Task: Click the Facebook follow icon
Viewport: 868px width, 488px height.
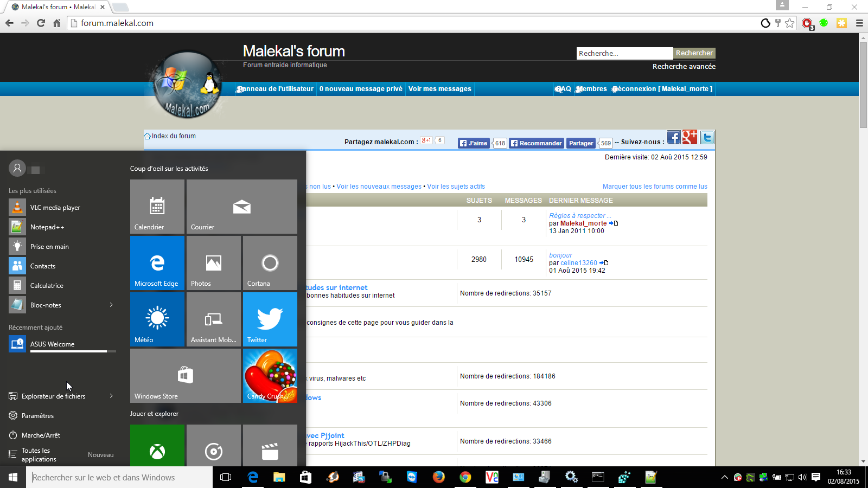Action: 673,138
